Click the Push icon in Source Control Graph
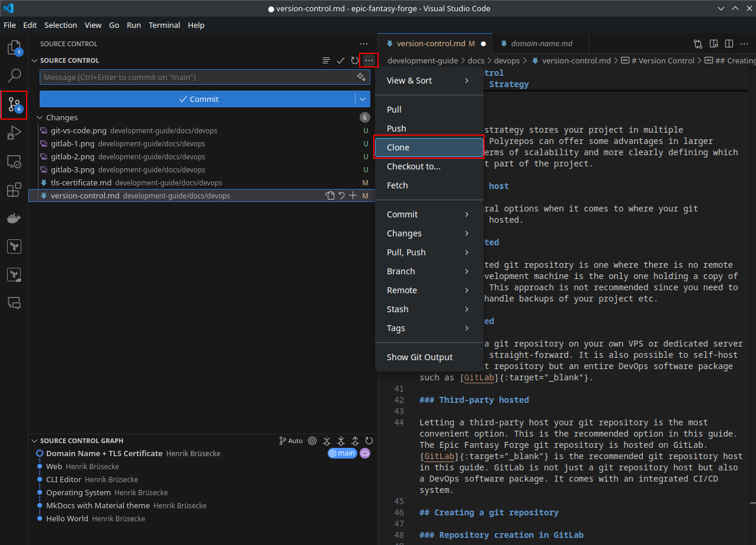This screenshot has width=756, height=545. (x=355, y=441)
